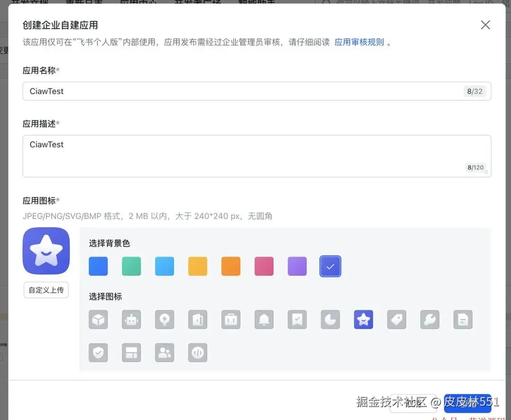
Task: Click the large app icon preview
Action: [46, 251]
